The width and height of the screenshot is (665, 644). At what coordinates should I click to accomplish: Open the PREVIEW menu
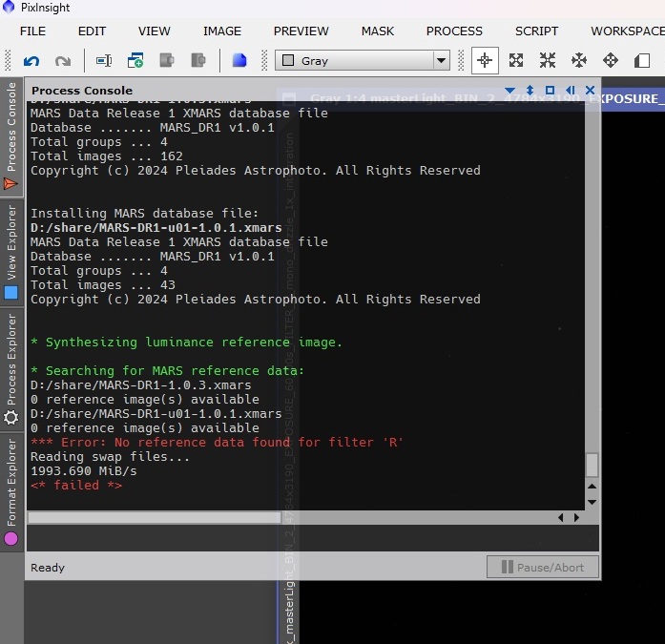tap(301, 31)
